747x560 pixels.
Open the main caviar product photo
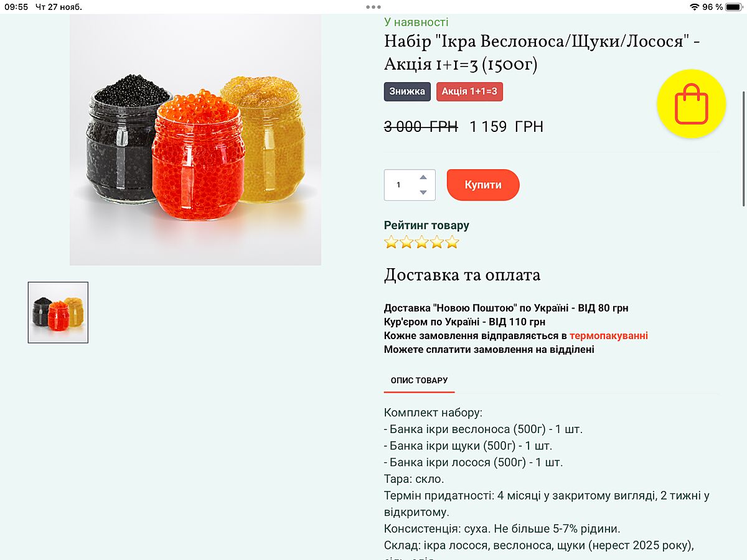pyautogui.click(x=195, y=140)
